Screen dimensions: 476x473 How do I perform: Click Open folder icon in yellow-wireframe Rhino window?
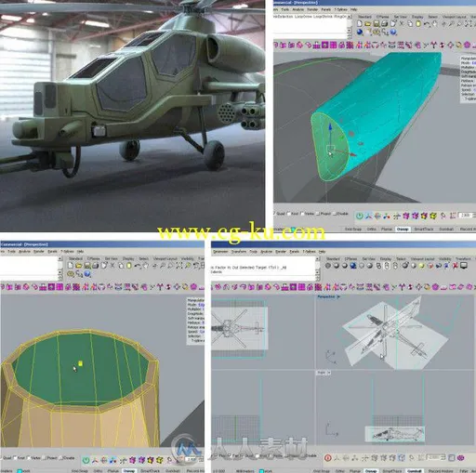pyautogui.click(x=79, y=266)
